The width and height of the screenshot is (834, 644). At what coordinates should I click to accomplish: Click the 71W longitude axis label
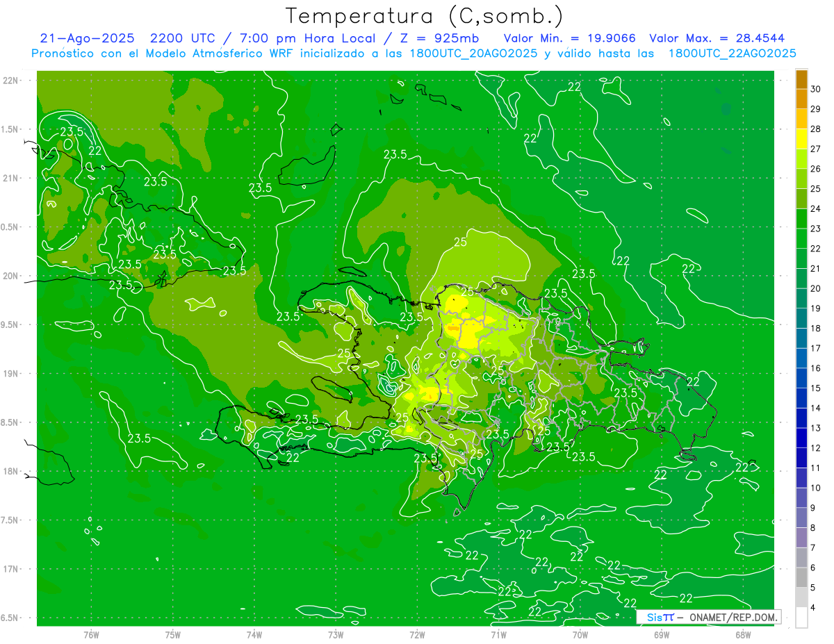coord(498,634)
